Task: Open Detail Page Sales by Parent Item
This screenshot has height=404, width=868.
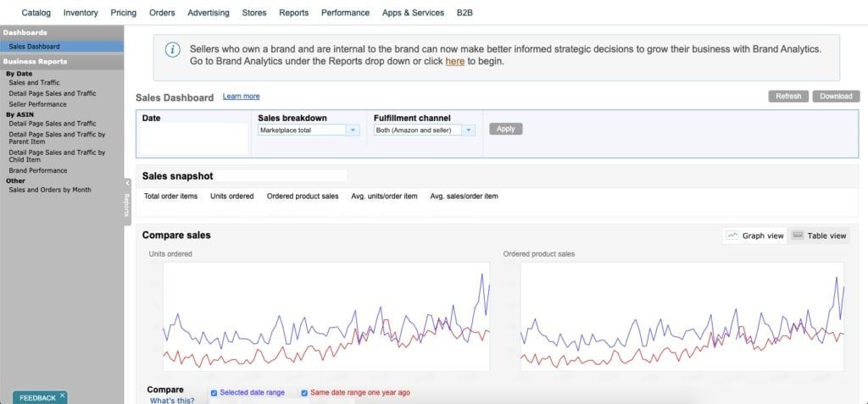Action: [57, 138]
